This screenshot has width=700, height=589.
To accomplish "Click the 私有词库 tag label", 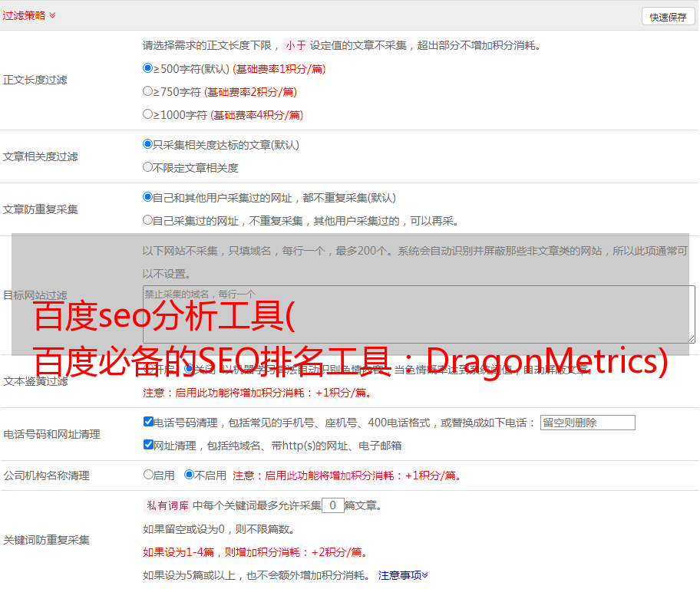I will (167, 505).
